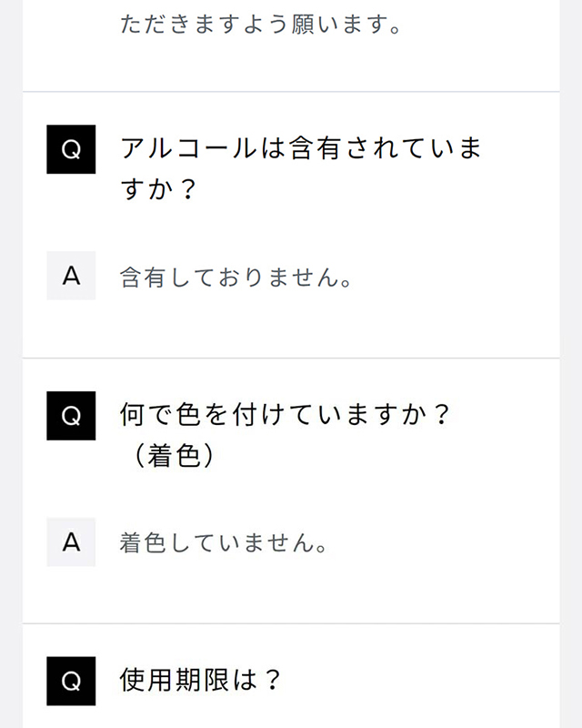Select the answer text 着色していません。
Viewport: 582px width, 728px height.
pos(224,543)
